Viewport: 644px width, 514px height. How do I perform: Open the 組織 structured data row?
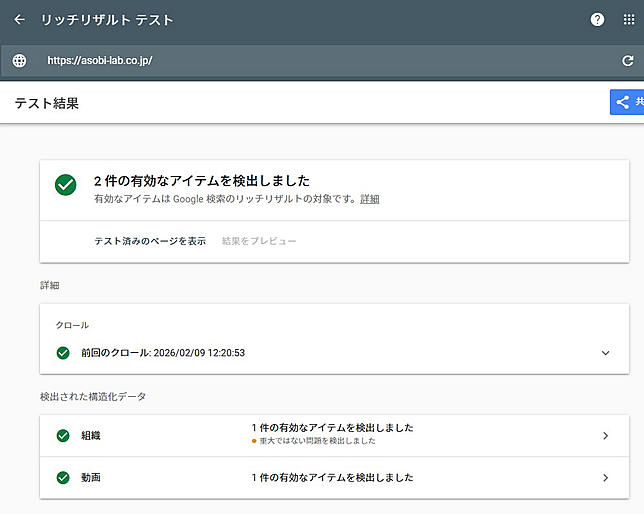(x=334, y=436)
